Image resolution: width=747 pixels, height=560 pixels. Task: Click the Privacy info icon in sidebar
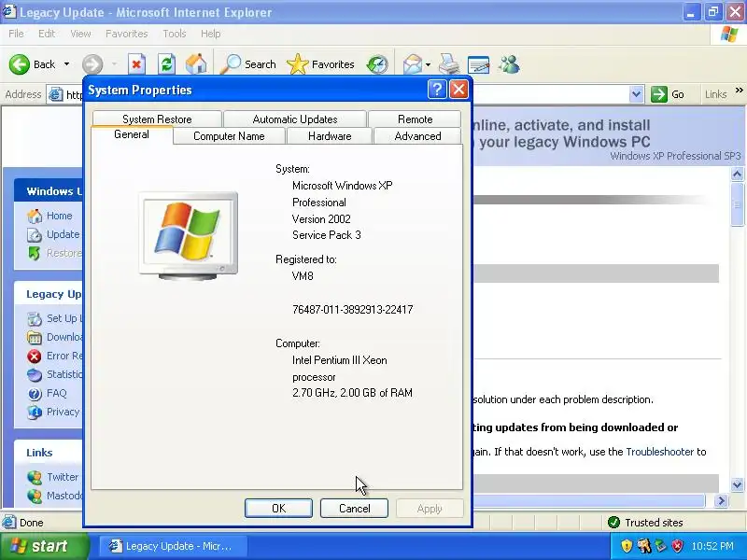[35, 413]
